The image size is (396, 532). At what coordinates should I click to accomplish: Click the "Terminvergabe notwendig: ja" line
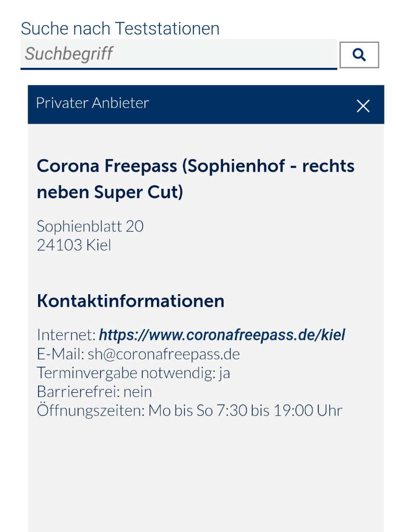[x=133, y=373]
